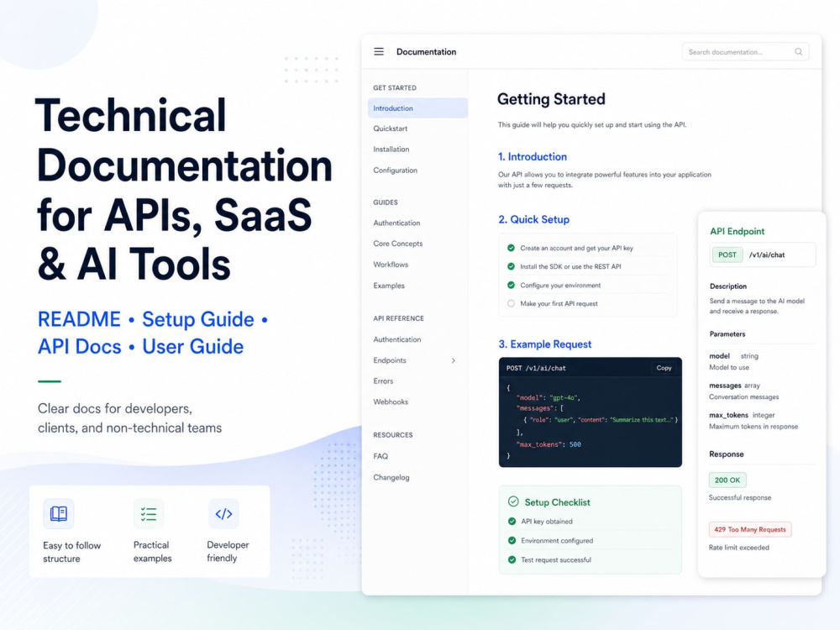This screenshot has height=630, width=840.
Task: Open Core Concepts guide
Action: pos(398,244)
